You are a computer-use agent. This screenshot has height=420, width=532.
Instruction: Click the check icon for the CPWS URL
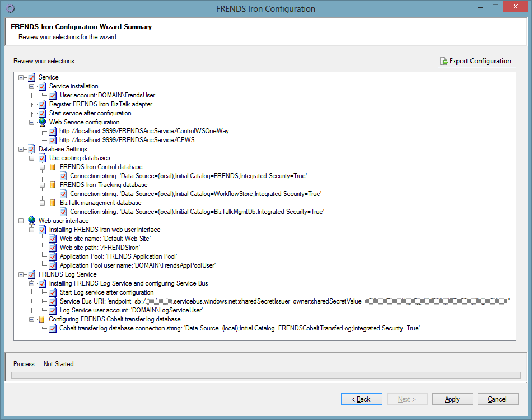coord(53,140)
